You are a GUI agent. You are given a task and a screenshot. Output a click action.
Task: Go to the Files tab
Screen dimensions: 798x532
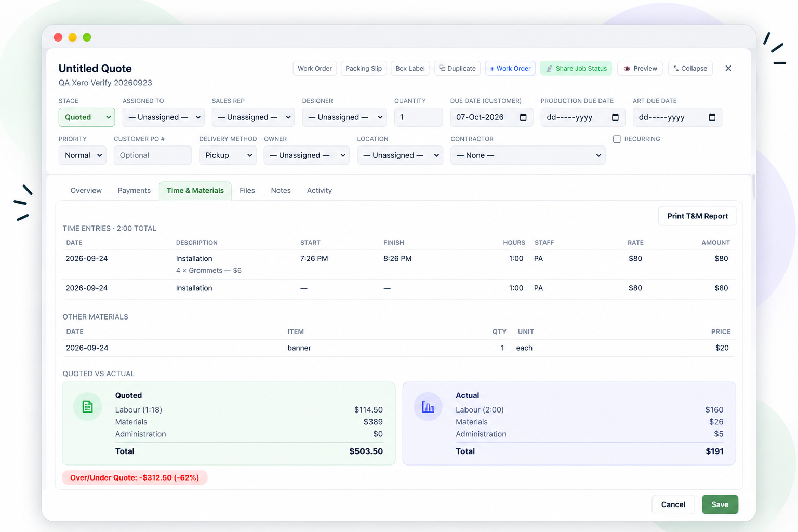tap(247, 191)
